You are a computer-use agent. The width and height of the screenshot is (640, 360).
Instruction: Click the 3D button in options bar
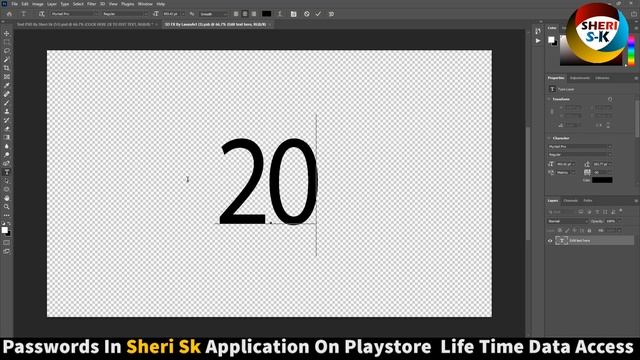coord(331,14)
